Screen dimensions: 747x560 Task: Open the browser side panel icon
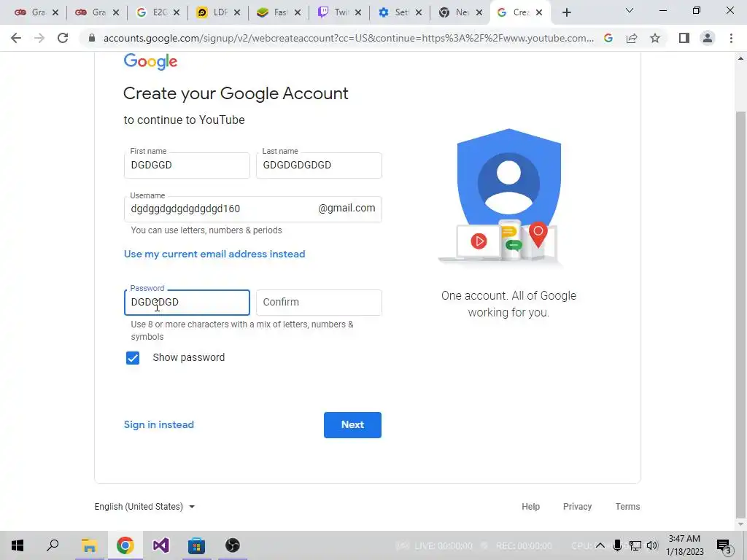[x=684, y=38]
